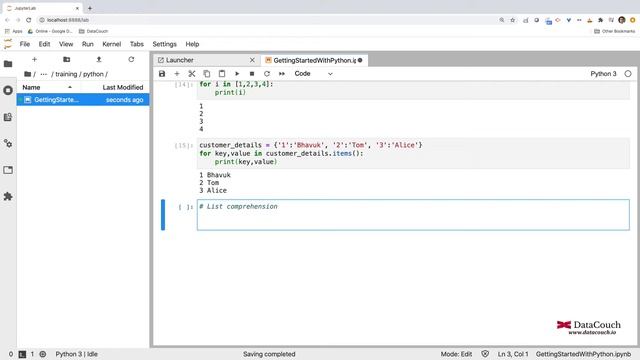Screen dimensions: 640x360
Task: Go to root folder breadcrumb icon
Action: tap(27, 74)
